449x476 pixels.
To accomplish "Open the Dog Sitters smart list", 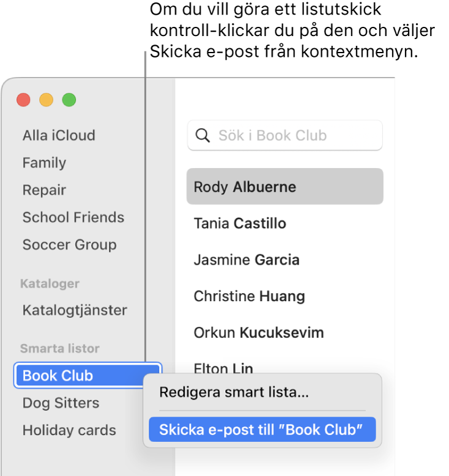I will pos(61,403).
